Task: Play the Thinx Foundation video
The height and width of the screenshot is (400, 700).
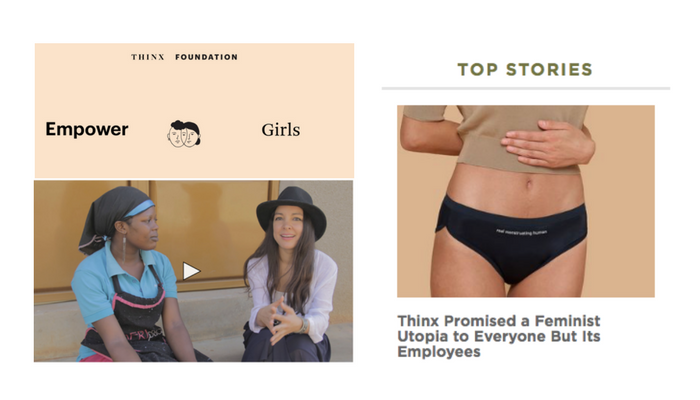Action: point(191,271)
